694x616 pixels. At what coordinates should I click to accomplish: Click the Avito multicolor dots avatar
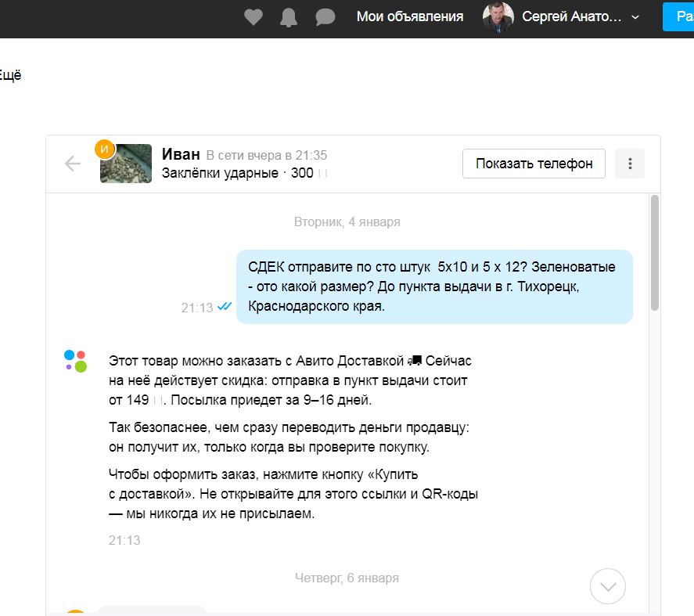pos(76,361)
